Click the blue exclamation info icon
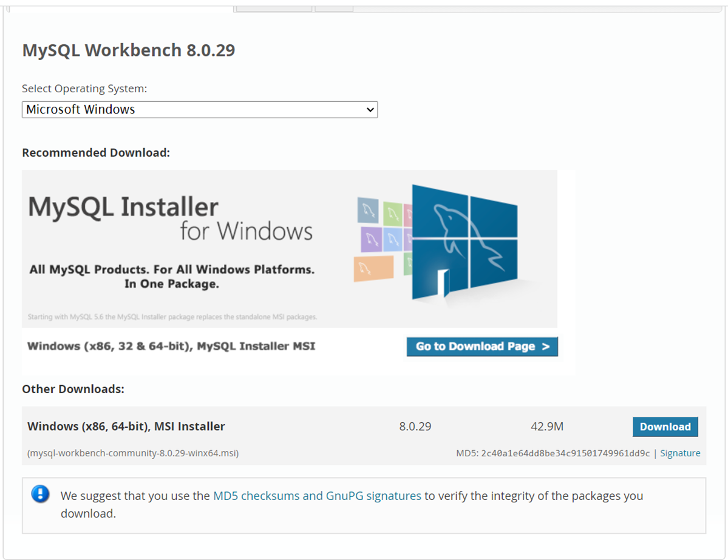 41,494
